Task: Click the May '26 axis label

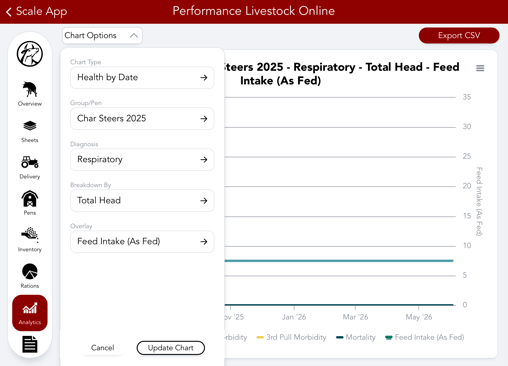Action: [419, 317]
